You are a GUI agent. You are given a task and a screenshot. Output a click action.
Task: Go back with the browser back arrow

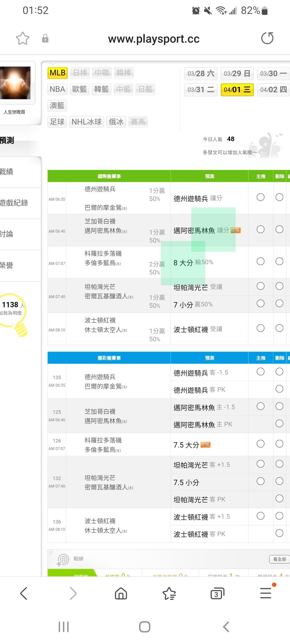pos(24,593)
